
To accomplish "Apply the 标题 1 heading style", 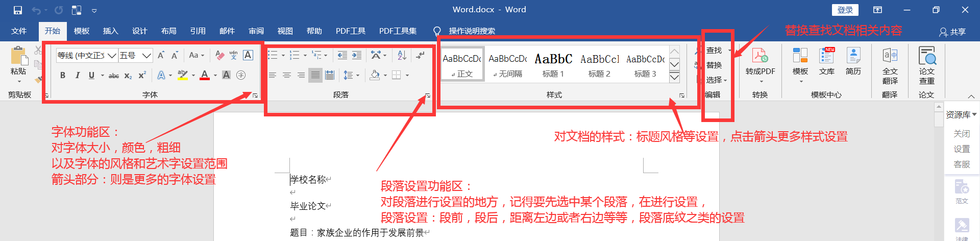I will (553, 65).
